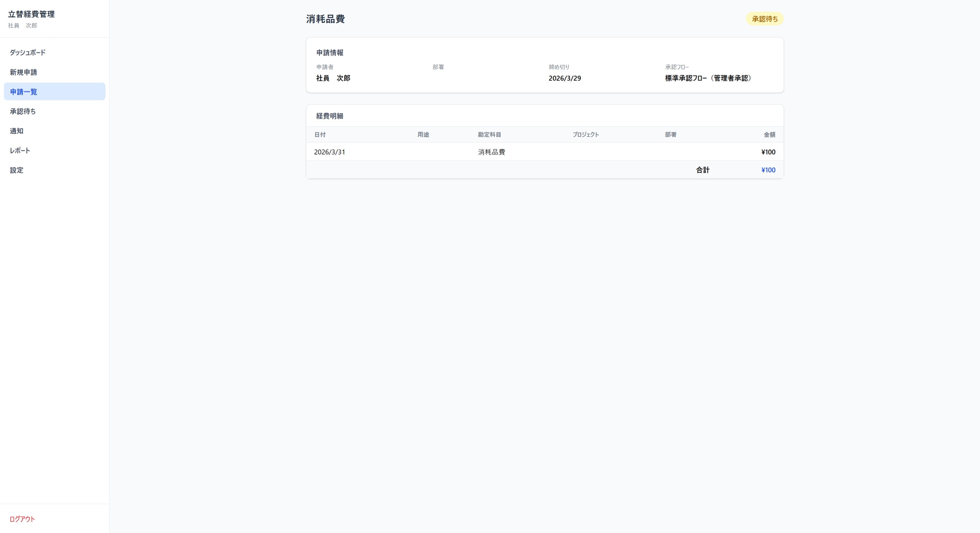Screen dimensions: 980x533
Task: Click the 承認待ち status badge
Action: pos(765,18)
